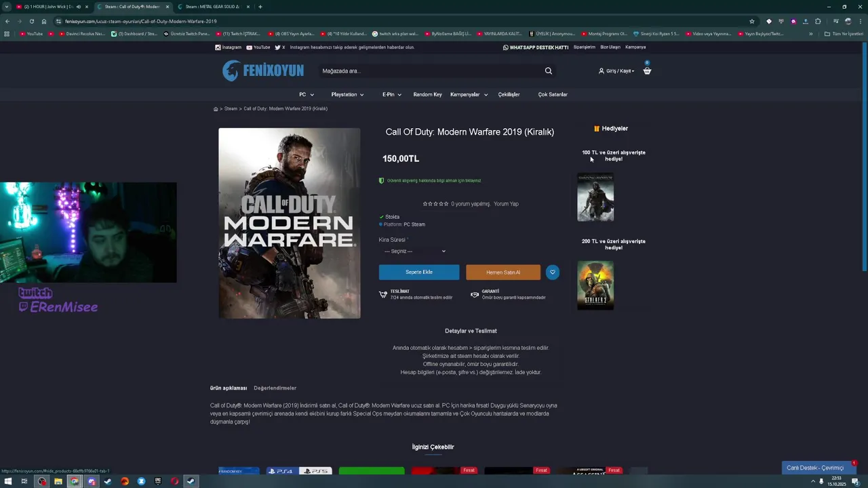Click the Hemen Satın Al button

(x=503, y=272)
